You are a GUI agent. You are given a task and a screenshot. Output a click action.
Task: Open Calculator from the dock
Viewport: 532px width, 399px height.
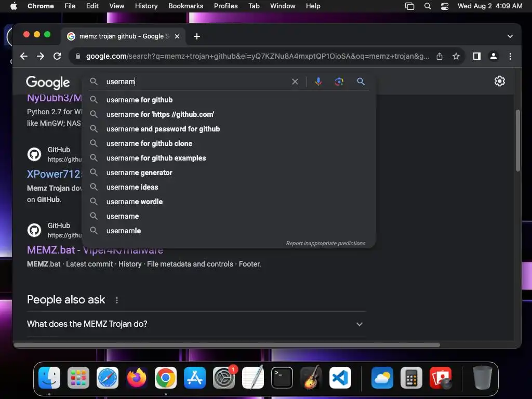[411, 378]
